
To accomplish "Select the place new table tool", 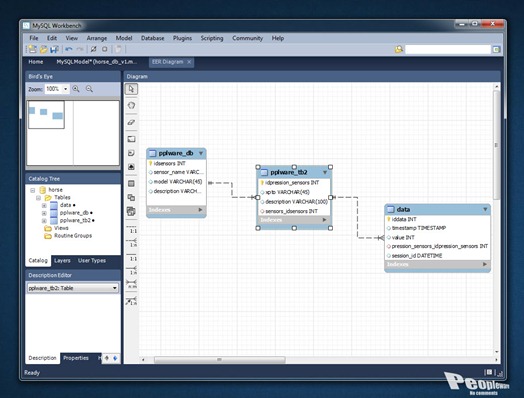I will pyautogui.click(x=131, y=183).
